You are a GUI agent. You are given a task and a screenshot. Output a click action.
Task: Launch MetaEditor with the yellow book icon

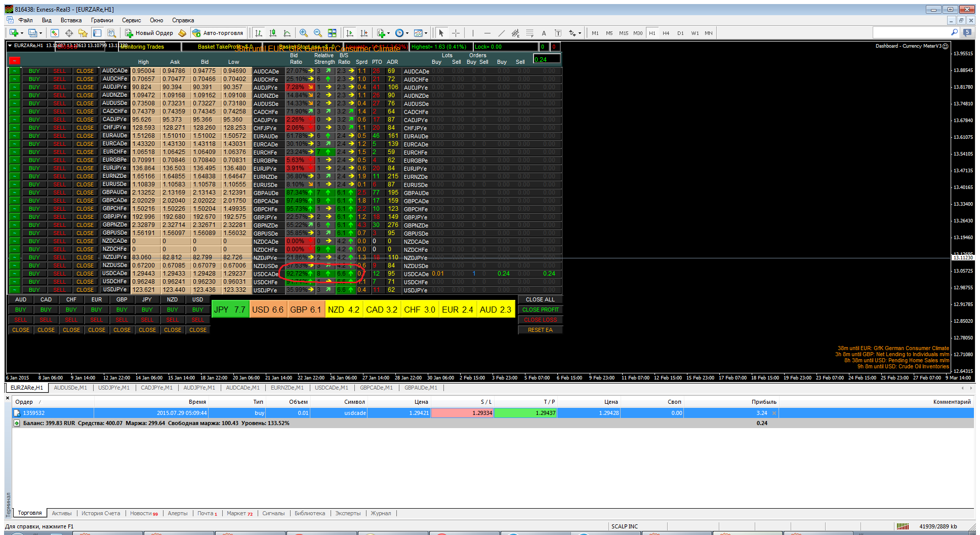183,33
